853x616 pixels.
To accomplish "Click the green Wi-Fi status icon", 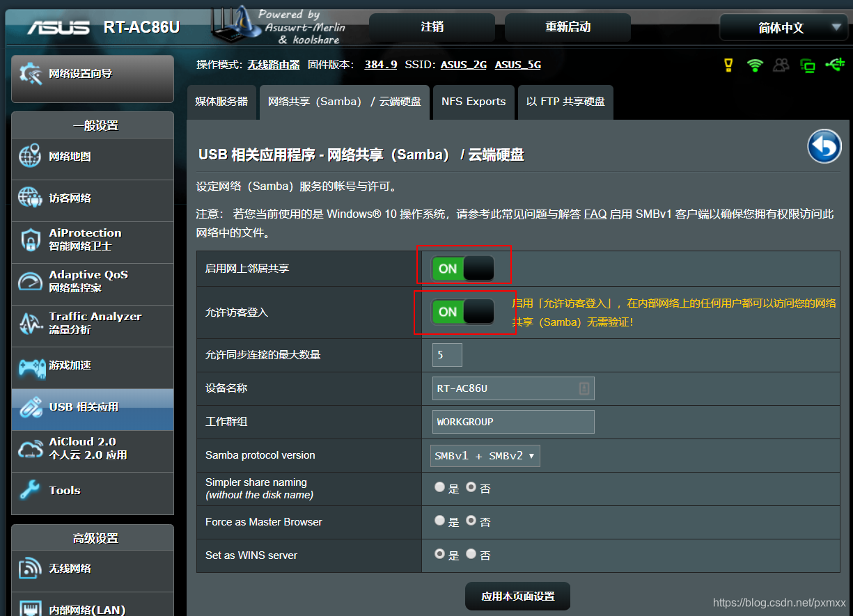I will pyautogui.click(x=755, y=65).
